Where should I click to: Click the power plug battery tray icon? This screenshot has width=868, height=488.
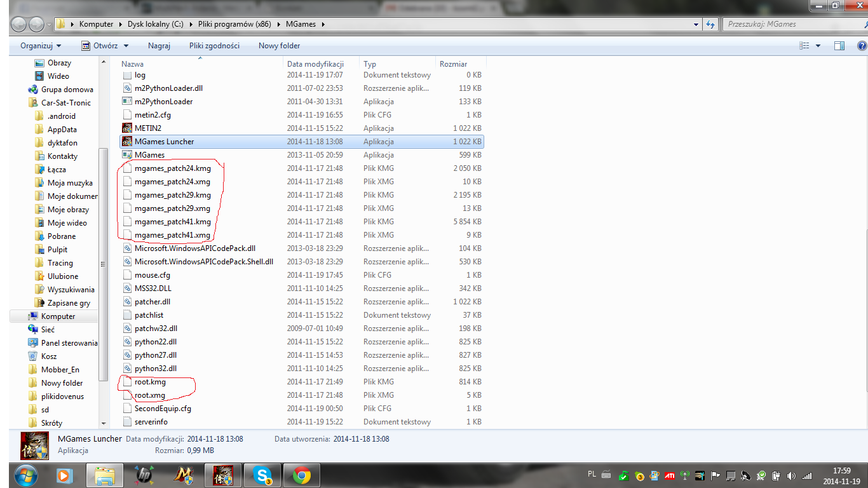click(x=776, y=475)
